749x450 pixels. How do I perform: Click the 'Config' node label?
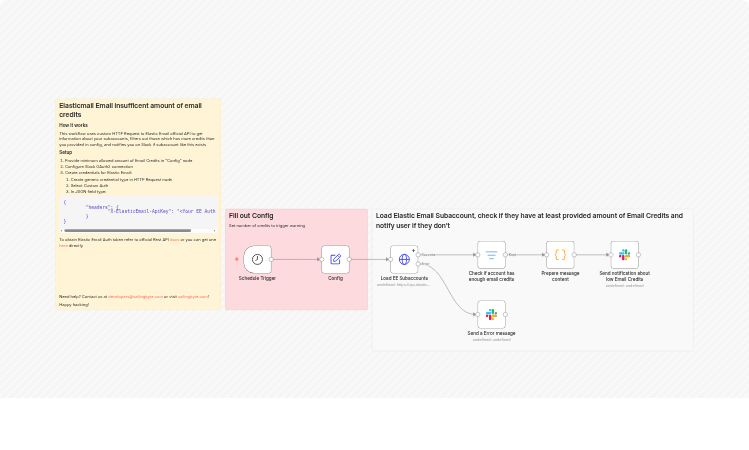[335, 278]
